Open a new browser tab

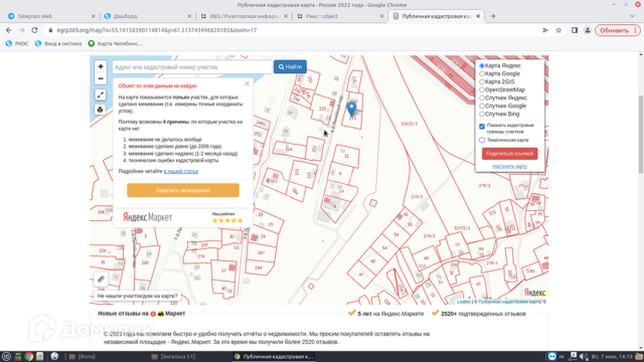493,17
